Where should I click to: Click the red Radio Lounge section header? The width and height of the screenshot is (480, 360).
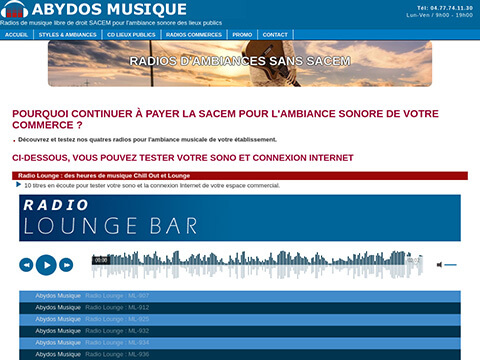point(240,176)
